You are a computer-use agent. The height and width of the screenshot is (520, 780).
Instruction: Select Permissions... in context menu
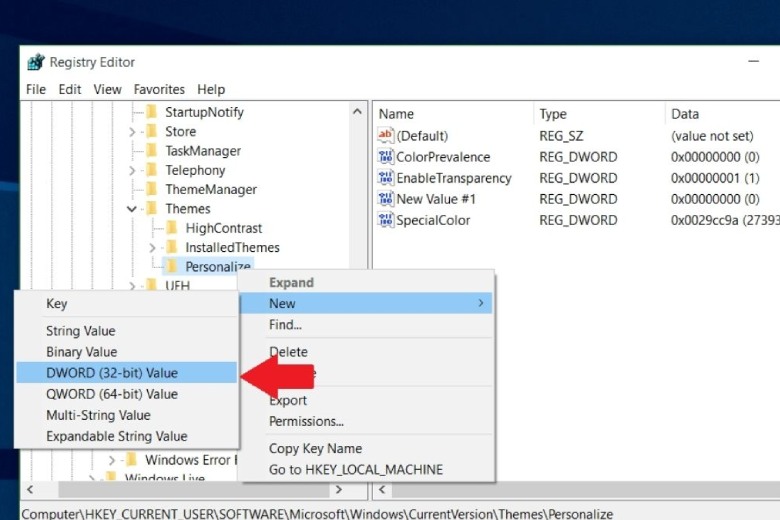[x=366, y=421]
